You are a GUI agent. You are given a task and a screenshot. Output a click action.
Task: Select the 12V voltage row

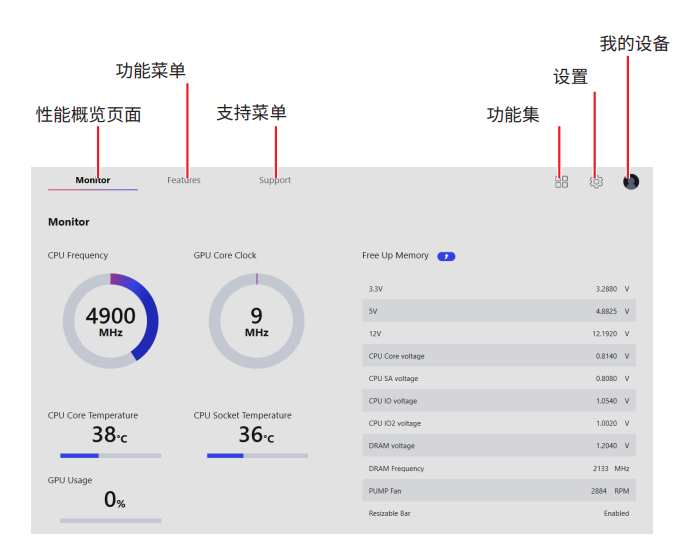[x=498, y=334]
